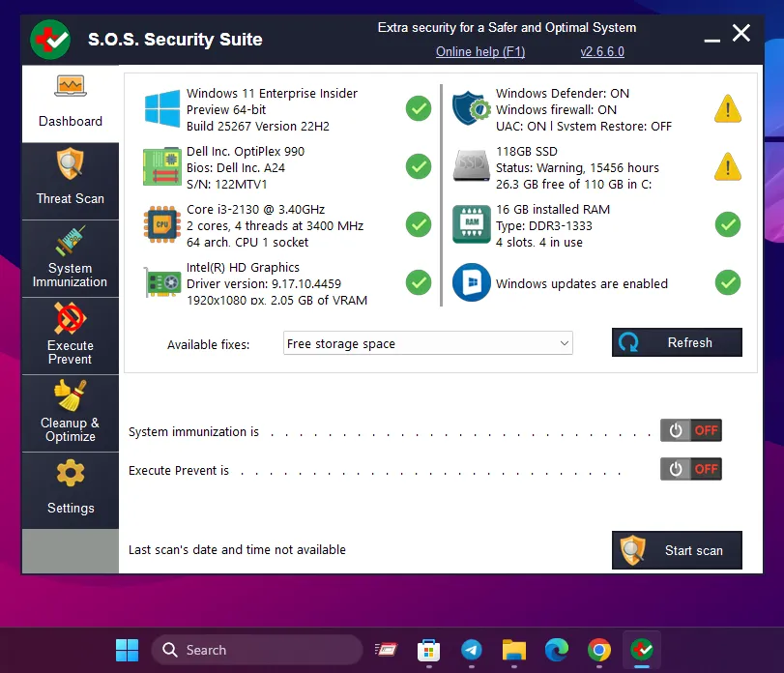The height and width of the screenshot is (673, 784).
Task: Open File Explorer from taskbar
Action: coord(514,650)
